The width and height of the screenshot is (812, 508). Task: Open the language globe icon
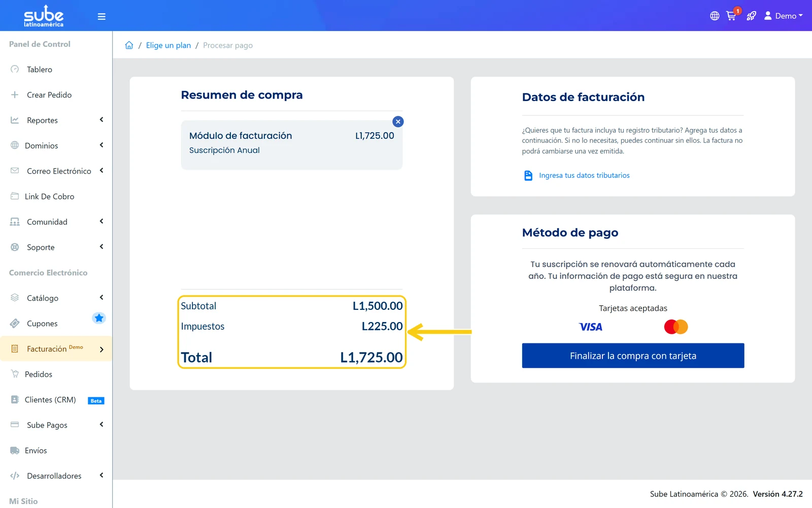click(x=715, y=16)
